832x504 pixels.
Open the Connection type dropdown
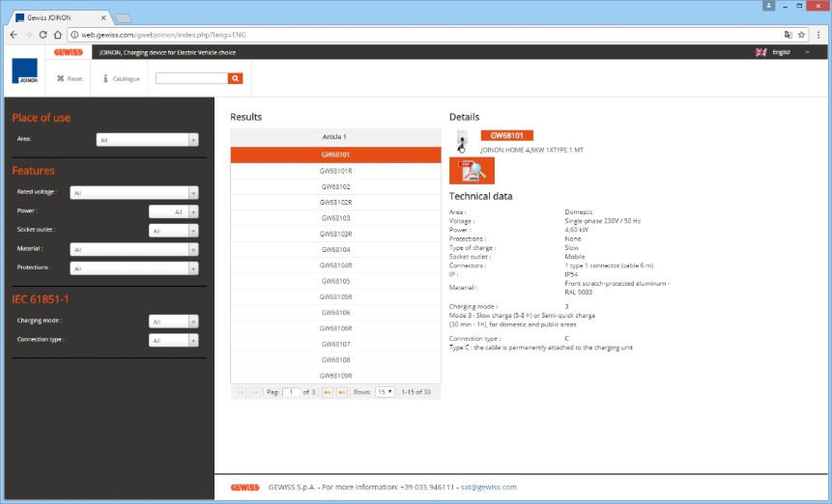click(174, 340)
